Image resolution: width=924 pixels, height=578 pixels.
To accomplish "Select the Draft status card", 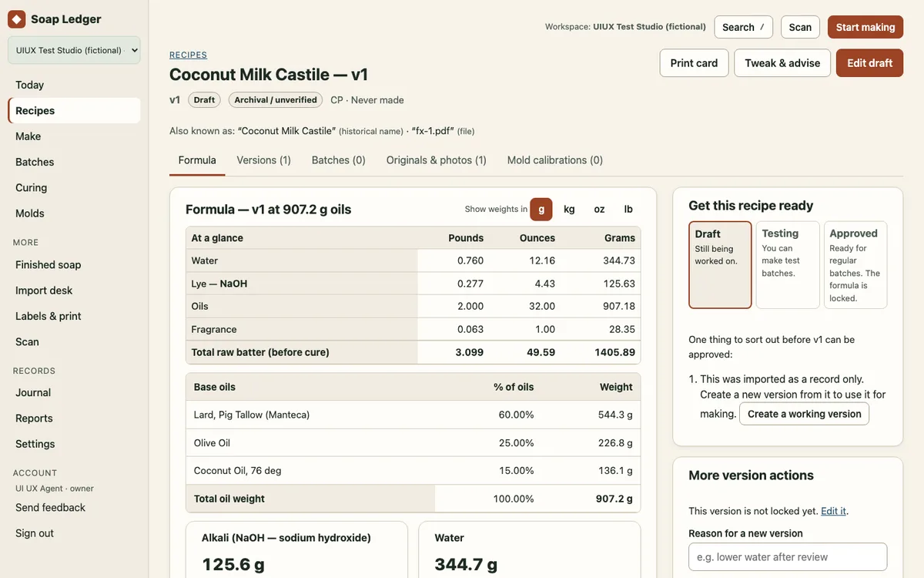I will [x=720, y=265].
